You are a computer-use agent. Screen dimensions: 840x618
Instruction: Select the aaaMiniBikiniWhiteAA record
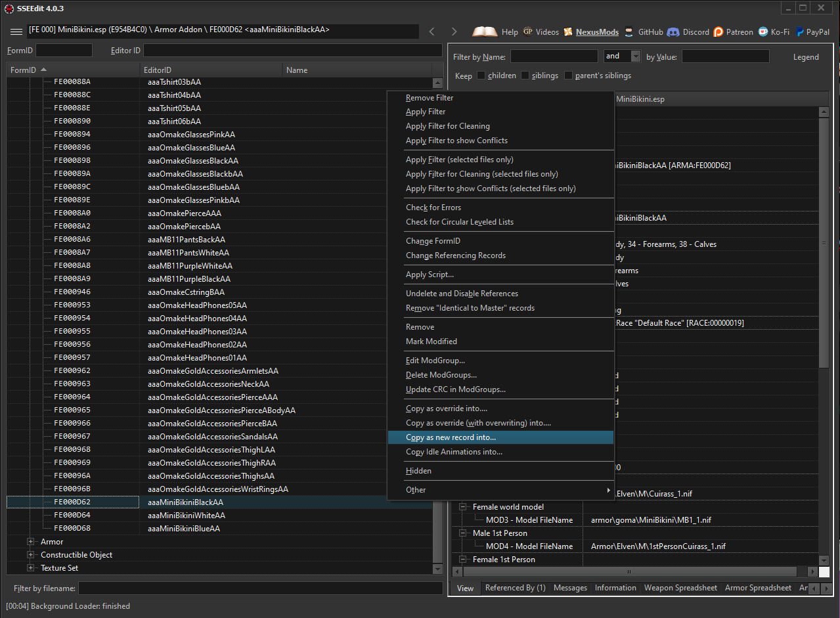(x=186, y=516)
